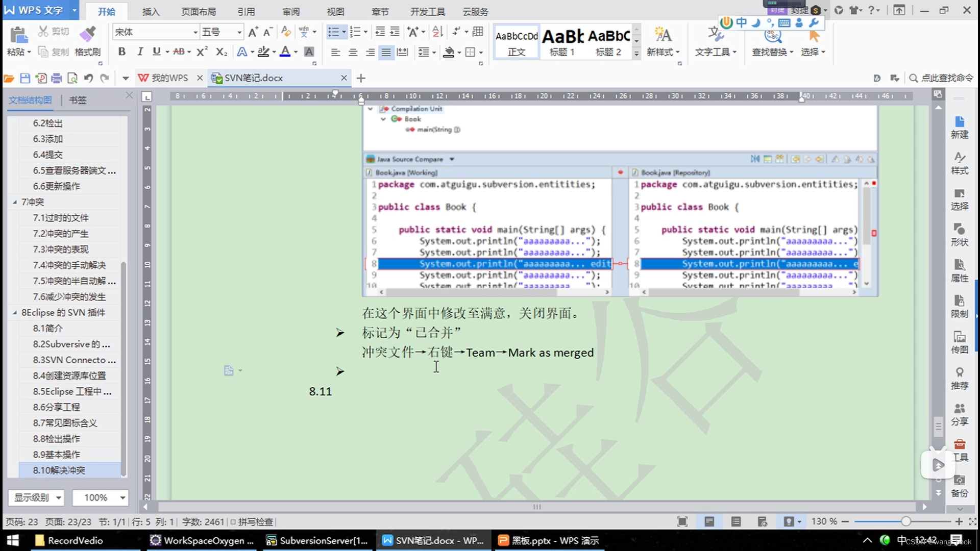
Task: Collapse the 8Eclipse 的 SVN 插件 section
Action: (x=15, y=313)
